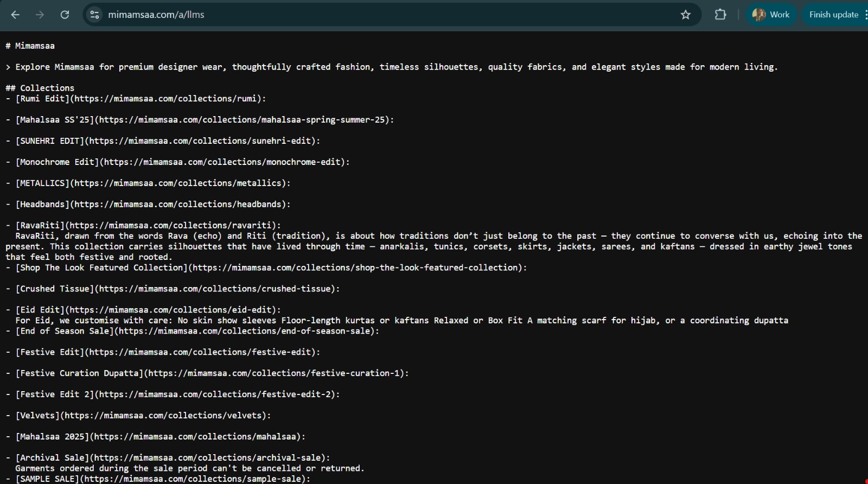Click the Rumi Edit collection URL text
868x484 pixels.
pyautogui.click(x=168, y=99)
